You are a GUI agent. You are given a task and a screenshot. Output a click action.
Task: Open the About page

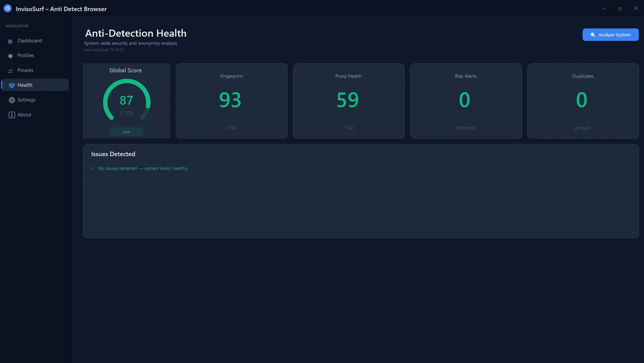35,115
